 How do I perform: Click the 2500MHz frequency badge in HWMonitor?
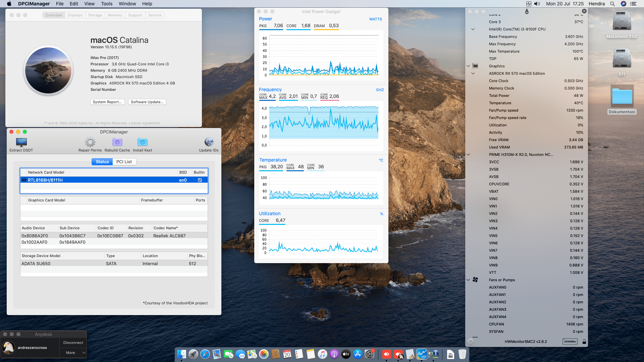click(x=570, y=342)
